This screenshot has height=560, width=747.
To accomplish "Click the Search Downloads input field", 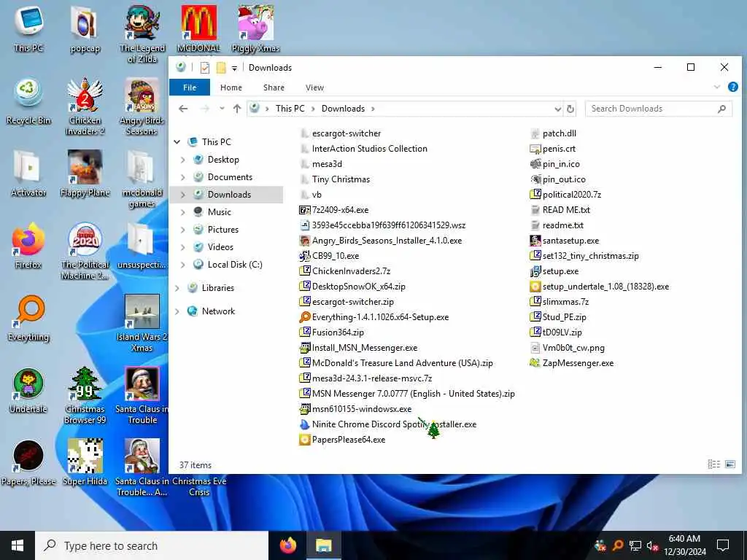I will pyautogui.click(x=659, y=109).
